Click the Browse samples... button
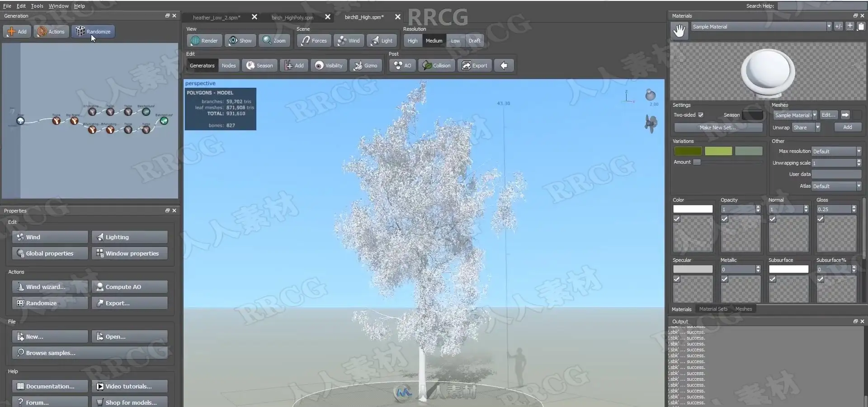This screenshot has width=868, height=407. [90, 353]
